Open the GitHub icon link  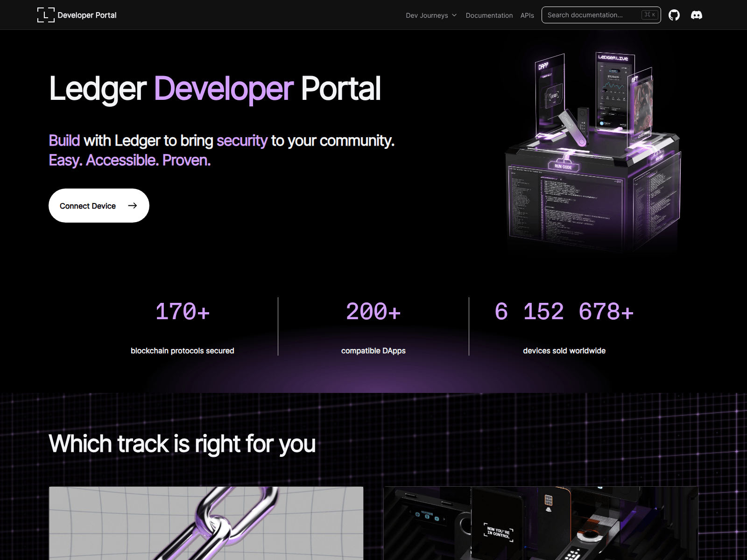674,15
